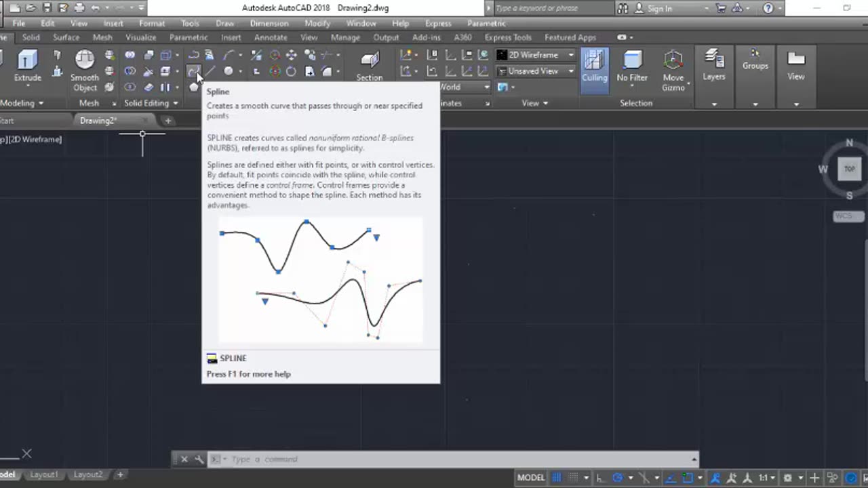Click the Solid Union icon
The image size is (868, 488).
tap(130, 55)
